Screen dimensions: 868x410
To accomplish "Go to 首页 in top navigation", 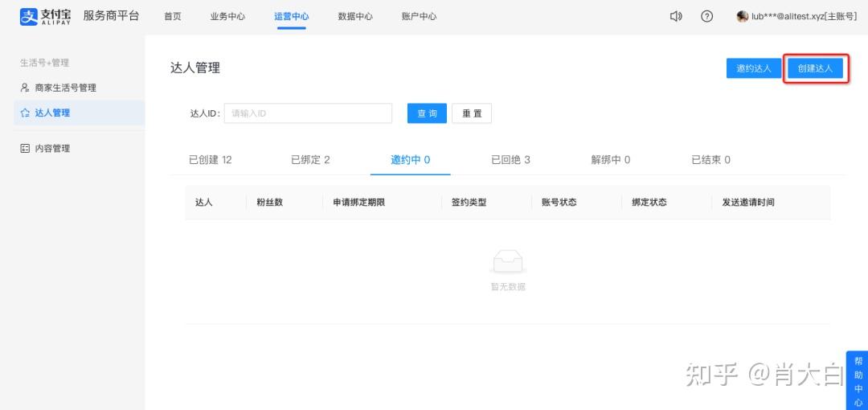I will point(173,17).
